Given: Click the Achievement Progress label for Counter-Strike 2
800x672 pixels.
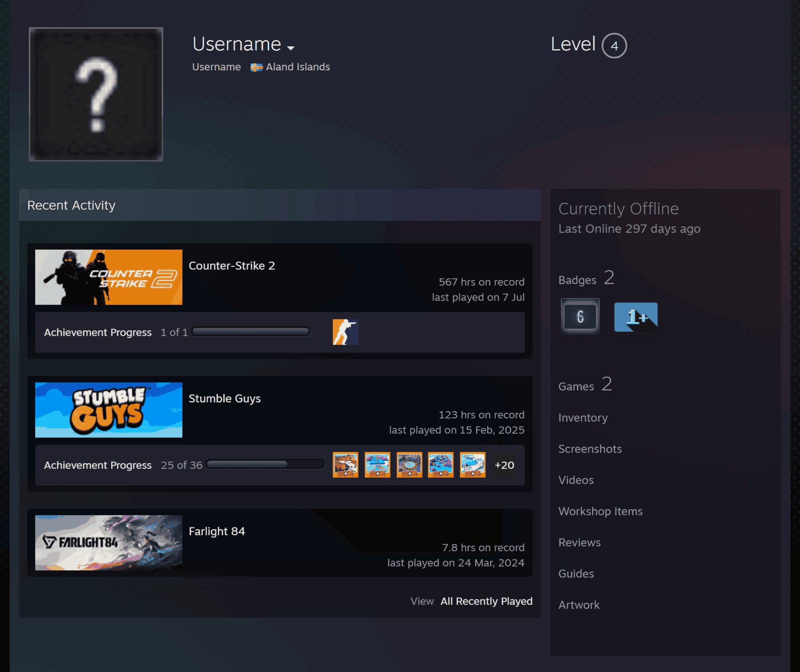Looking at the screenshot, I should pos(98,332).
